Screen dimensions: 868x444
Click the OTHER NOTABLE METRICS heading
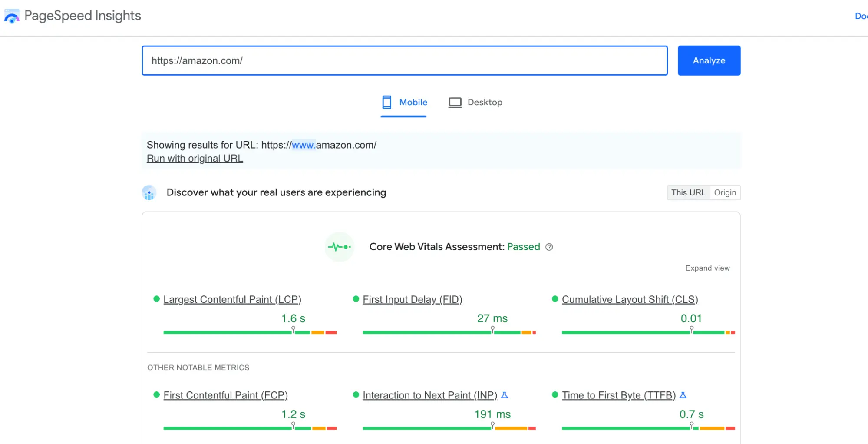pos(198,368)
